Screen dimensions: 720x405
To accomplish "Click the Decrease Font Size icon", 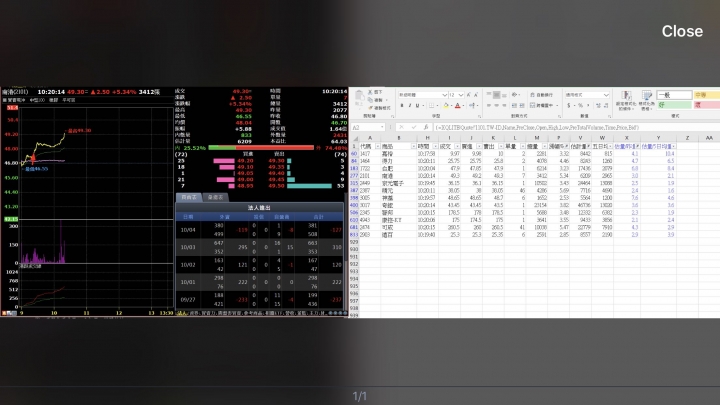I will pos(476,95).
